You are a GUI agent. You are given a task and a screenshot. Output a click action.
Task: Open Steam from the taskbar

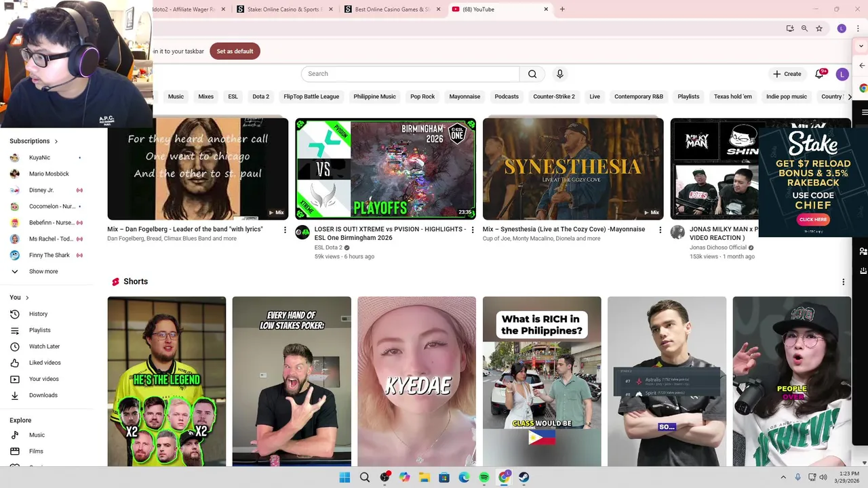524,477
